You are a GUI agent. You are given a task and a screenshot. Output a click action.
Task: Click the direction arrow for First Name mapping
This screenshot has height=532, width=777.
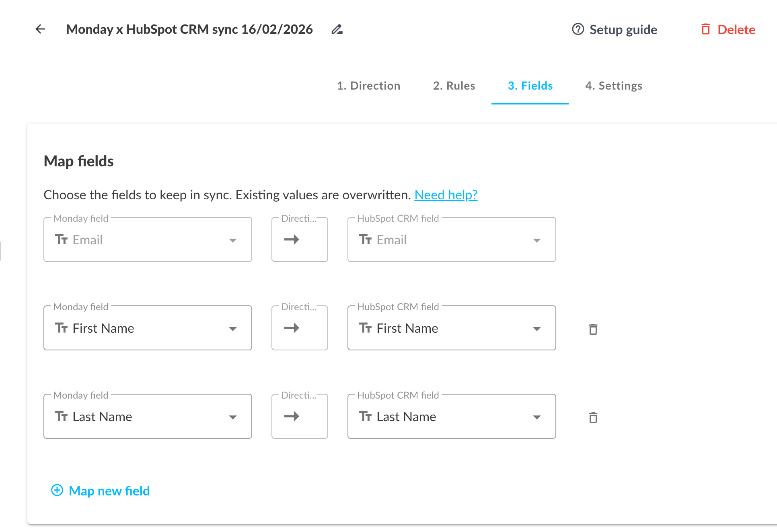[x=300, y=327]
